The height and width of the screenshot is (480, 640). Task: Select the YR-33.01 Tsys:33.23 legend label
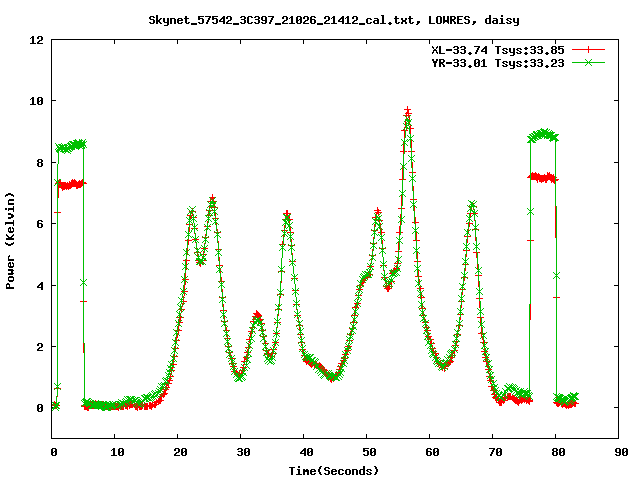[x=498, y=63]
